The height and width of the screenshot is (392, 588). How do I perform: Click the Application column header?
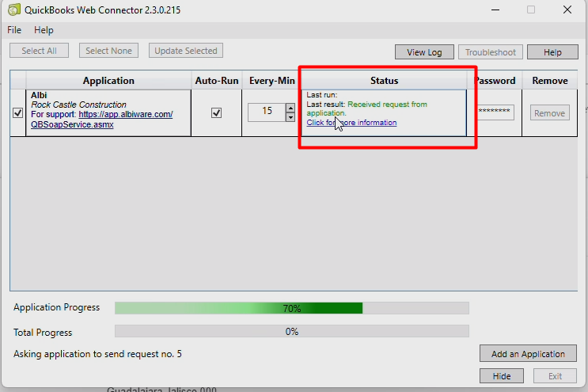pos(108,81)
